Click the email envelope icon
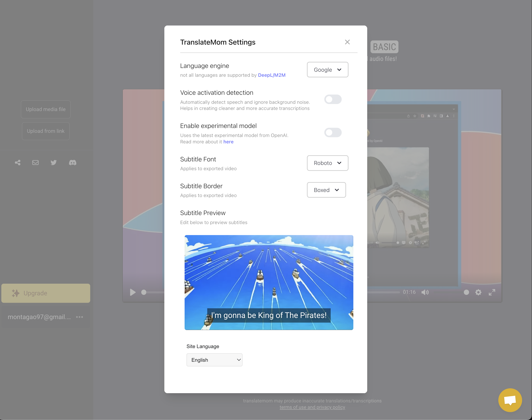 click(35, 163)
